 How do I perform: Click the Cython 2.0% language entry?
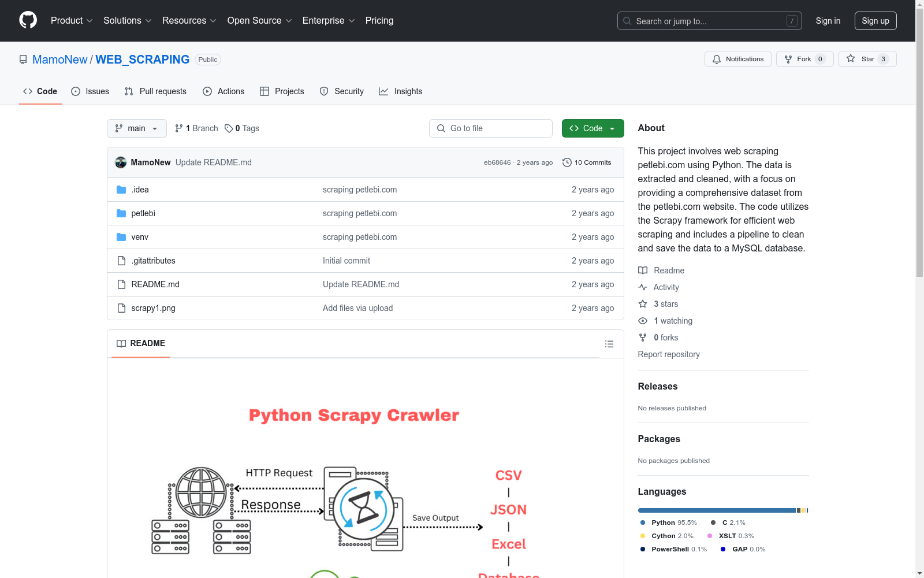point(667,536)
